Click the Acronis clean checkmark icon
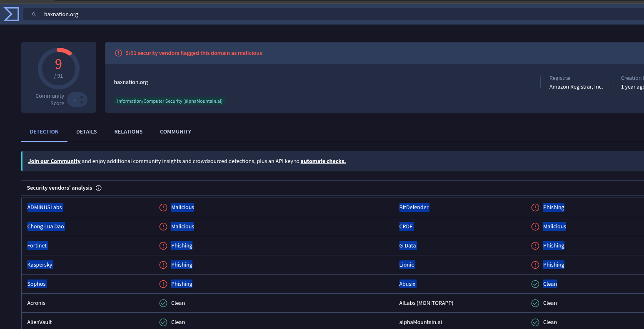 [163, 303]
